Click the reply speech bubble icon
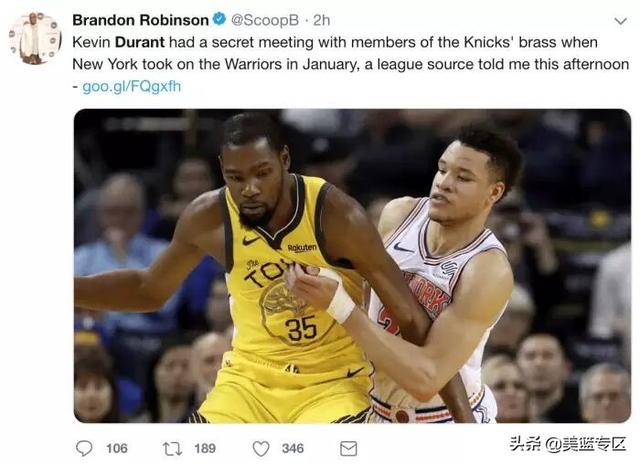This screenshot has height=465, width=640. (x=84, y=448)
